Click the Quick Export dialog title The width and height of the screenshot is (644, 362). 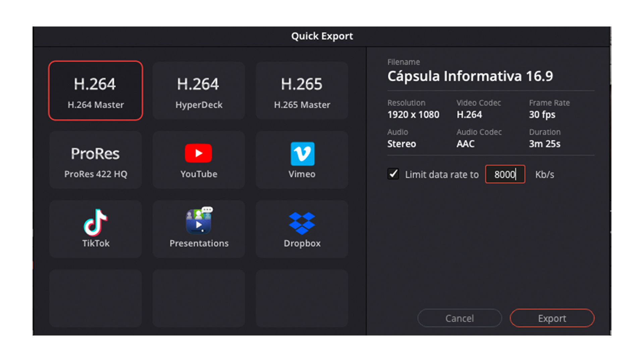point(322,36)
